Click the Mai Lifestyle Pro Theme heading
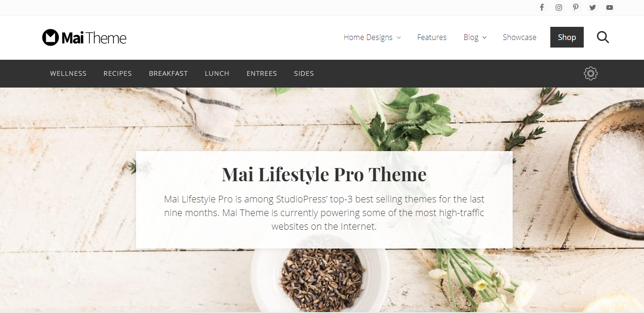 tap(324, 175)
